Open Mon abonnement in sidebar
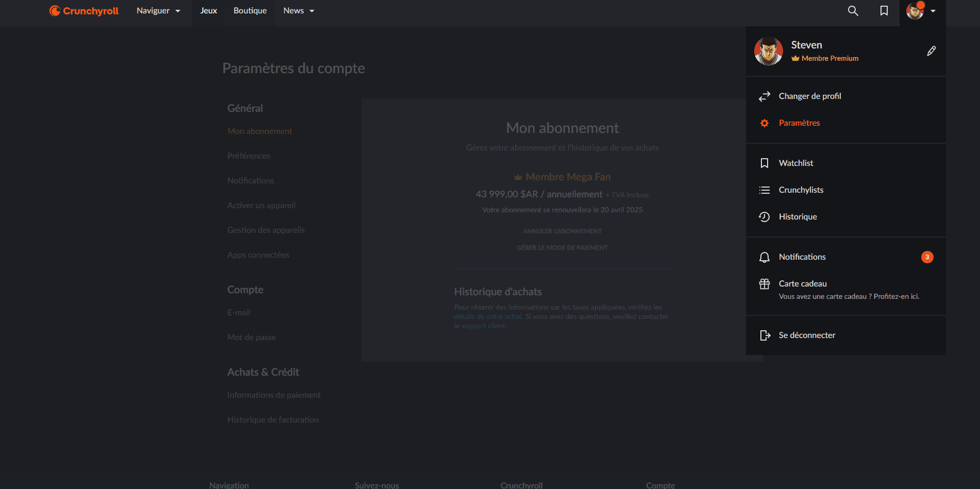The image size is (980, 489). point(260,131)
